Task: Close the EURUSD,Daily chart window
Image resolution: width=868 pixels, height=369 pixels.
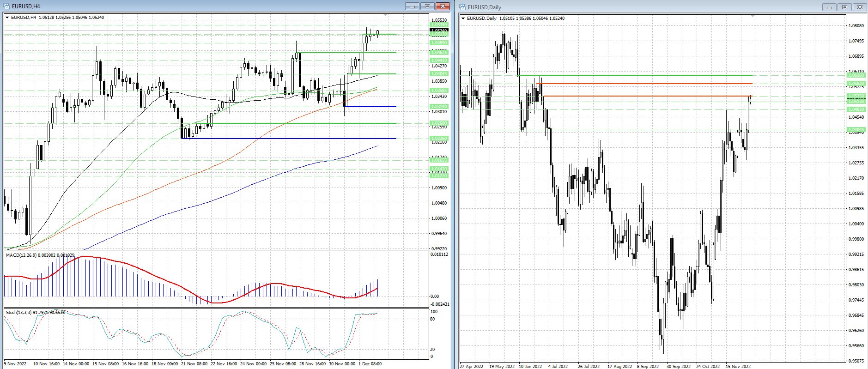Action: (x=860, y=7)
